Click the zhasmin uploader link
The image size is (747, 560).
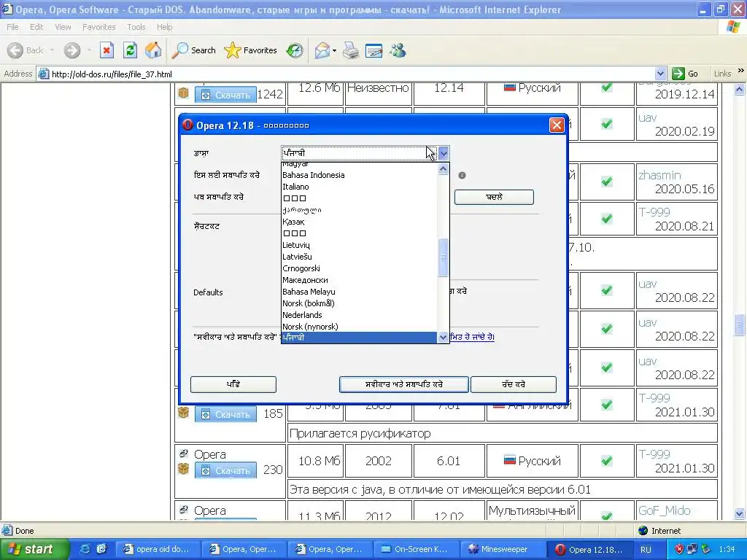pyautogui.click(x=659, y=175)
